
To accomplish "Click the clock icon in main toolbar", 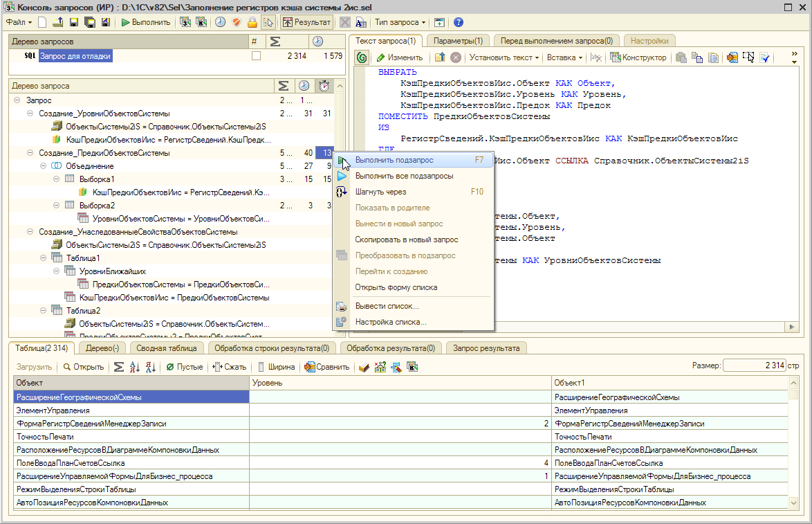I will pyautogui.click(x=220, y=22).
